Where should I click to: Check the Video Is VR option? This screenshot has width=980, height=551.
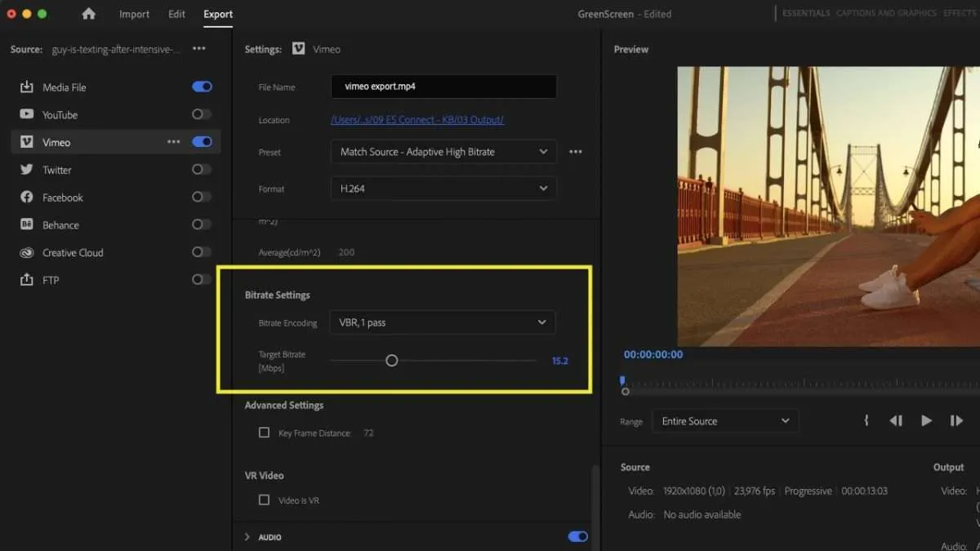pyautogui.click(x=264, y=500)
